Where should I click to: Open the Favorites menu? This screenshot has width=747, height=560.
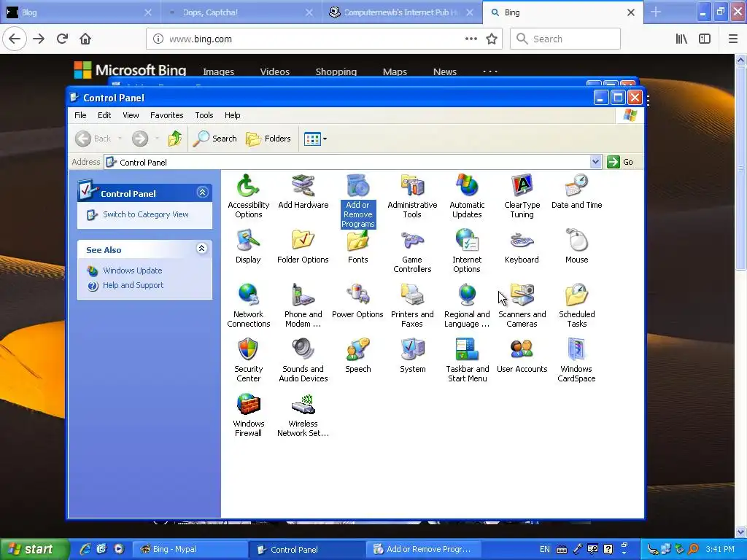pyautogui.click(x=167, y=115)
